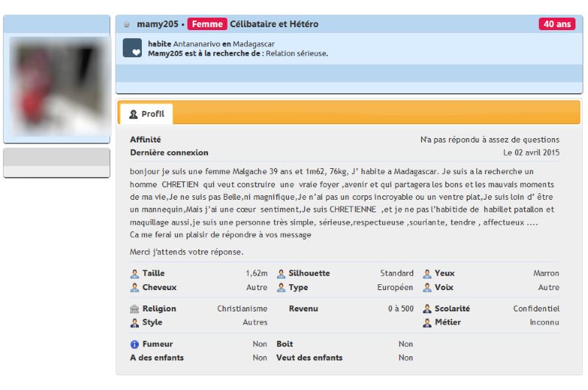Click the mamy205 username in header
This screenshot has width=588, height=390.
pos(157,24)
